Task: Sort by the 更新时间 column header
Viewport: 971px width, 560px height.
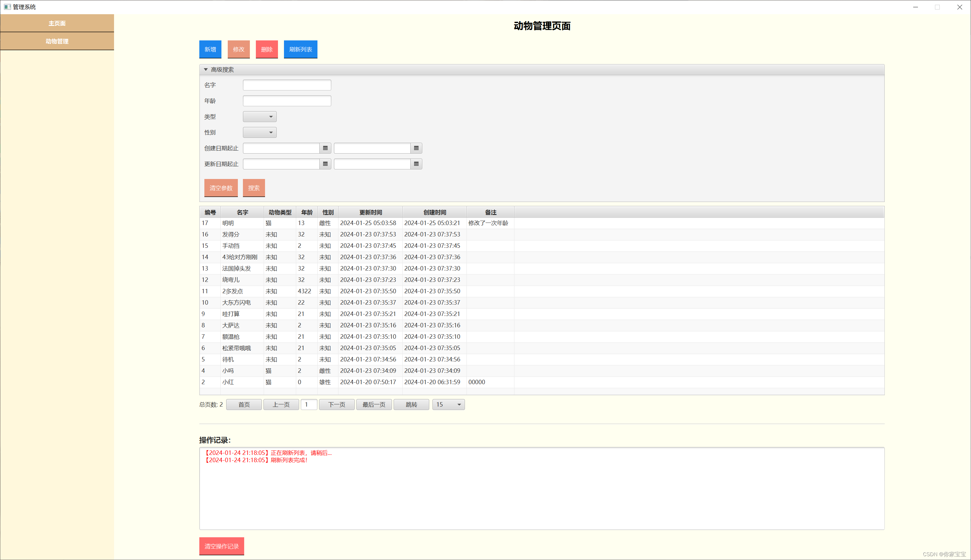Action: point(371,212)
